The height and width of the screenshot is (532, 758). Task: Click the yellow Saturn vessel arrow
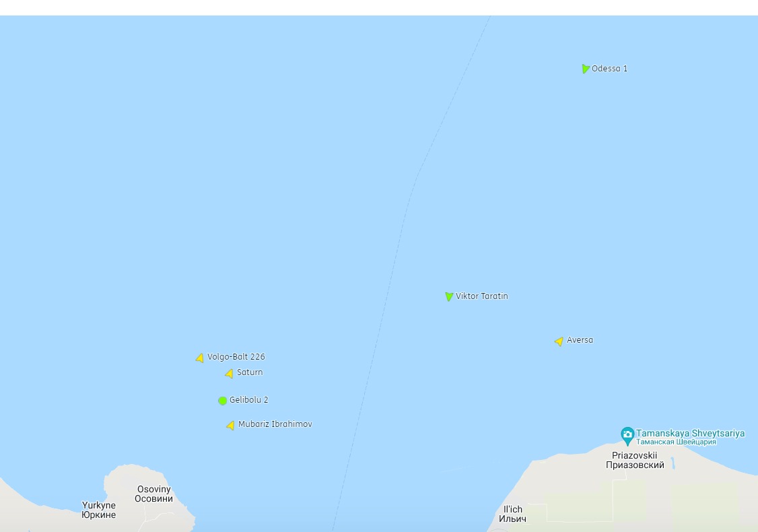[229, 373]
